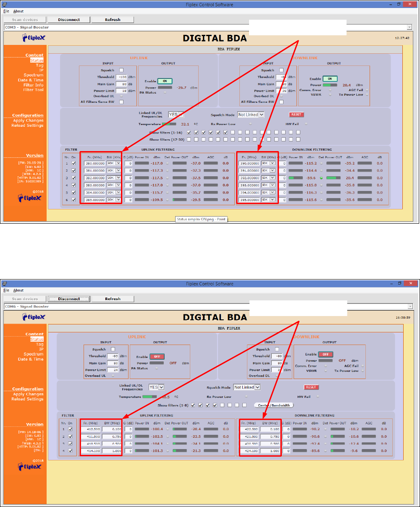Click the Downlink output Power bar in COM3
The height and width of the screenshot is (507, 420).
[330, 85]
